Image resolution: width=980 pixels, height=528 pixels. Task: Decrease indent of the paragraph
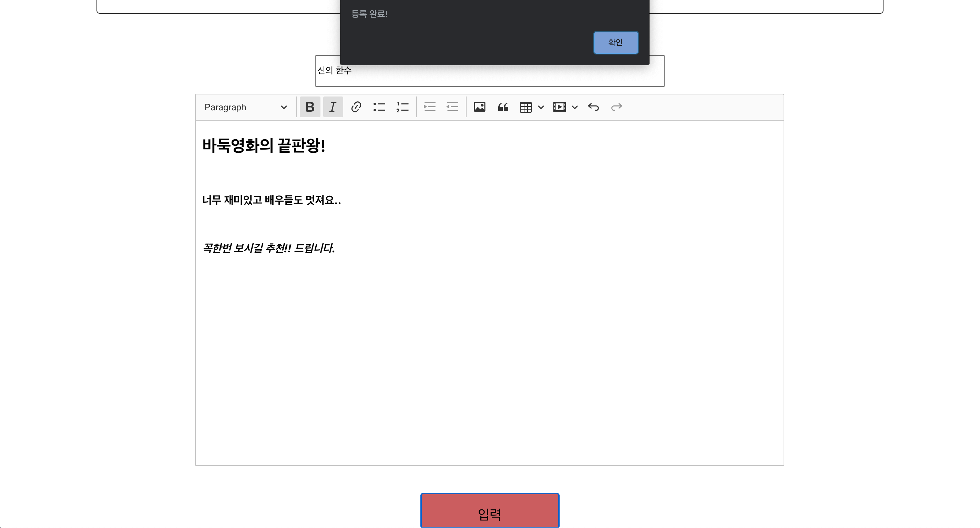(x=452, y=107)
